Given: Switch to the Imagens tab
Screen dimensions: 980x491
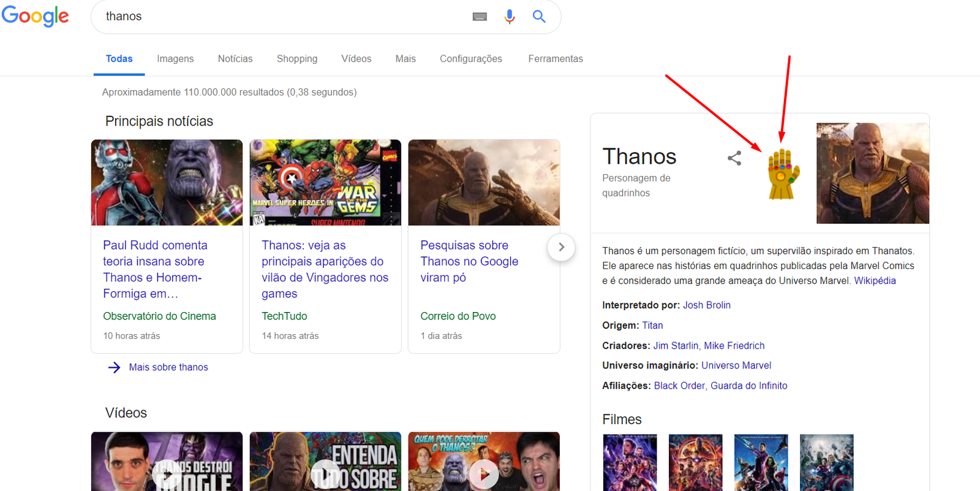Looking at the screenshot, I should 175,59.
